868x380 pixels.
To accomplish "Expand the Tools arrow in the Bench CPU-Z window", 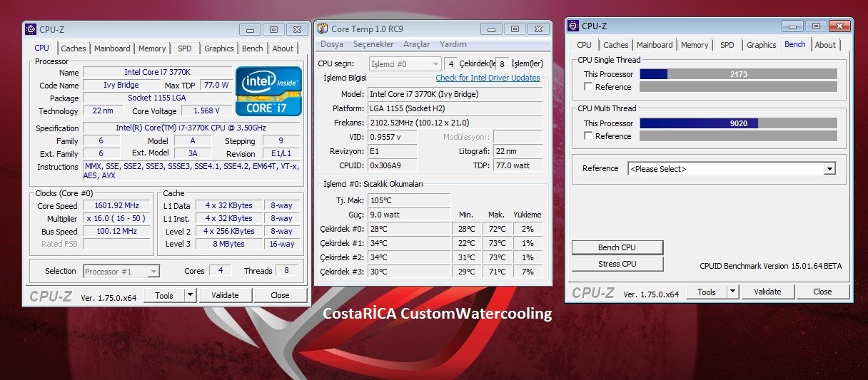I will (732, 292).
